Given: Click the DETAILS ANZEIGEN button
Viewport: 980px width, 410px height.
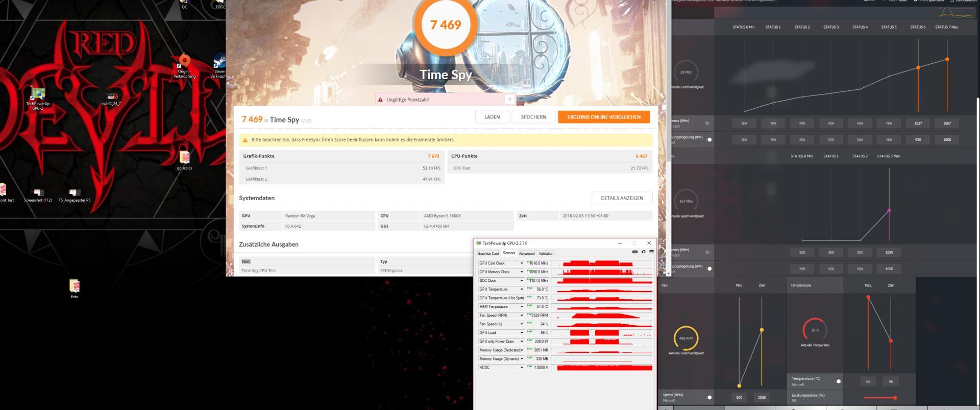Looking at the screenshot, I should tap(622, 198).
